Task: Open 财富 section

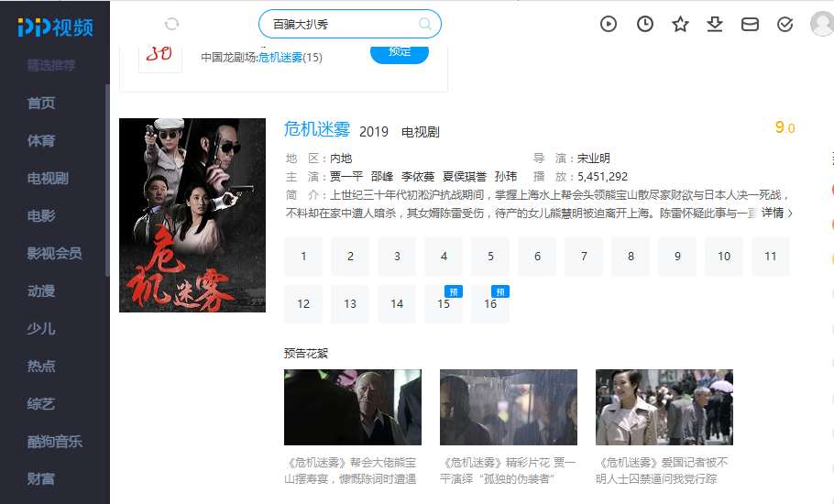Action: (x=41, y=479)
